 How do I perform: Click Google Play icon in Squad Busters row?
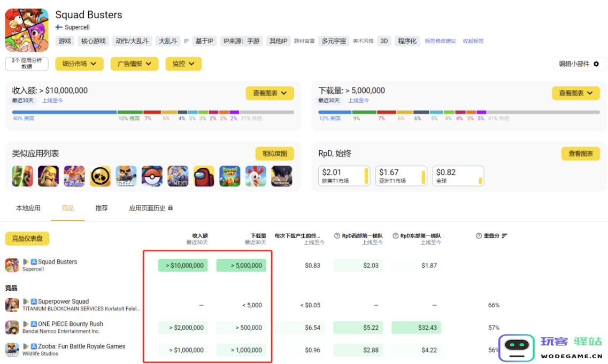[26, 262]
